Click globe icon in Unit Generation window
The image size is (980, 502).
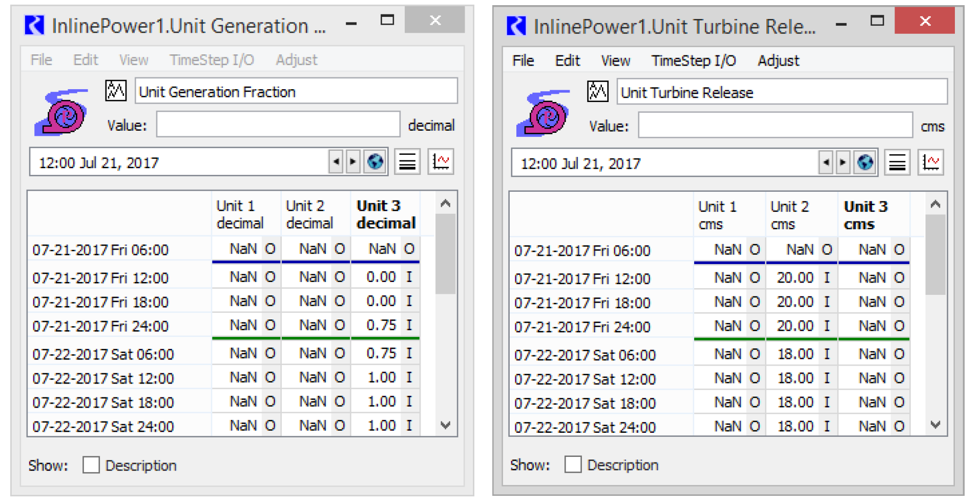(x=375, y=162)
